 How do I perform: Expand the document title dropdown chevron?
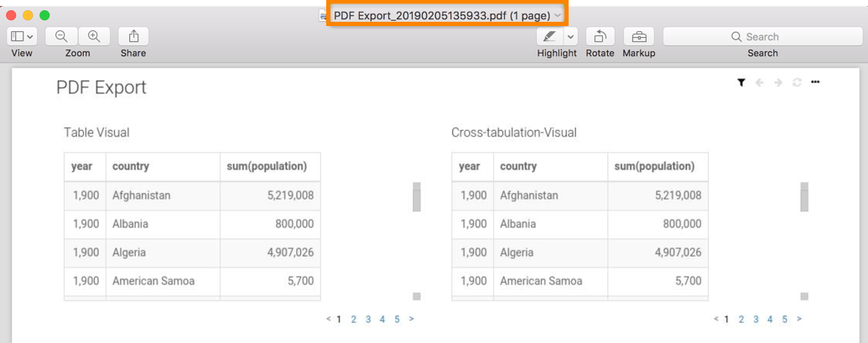pos(558,16)
